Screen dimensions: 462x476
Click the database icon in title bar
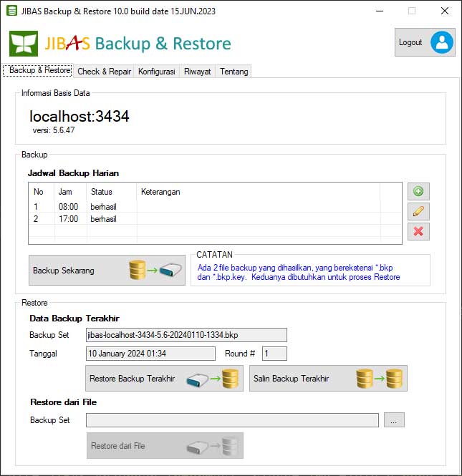[x=11, y=11]
